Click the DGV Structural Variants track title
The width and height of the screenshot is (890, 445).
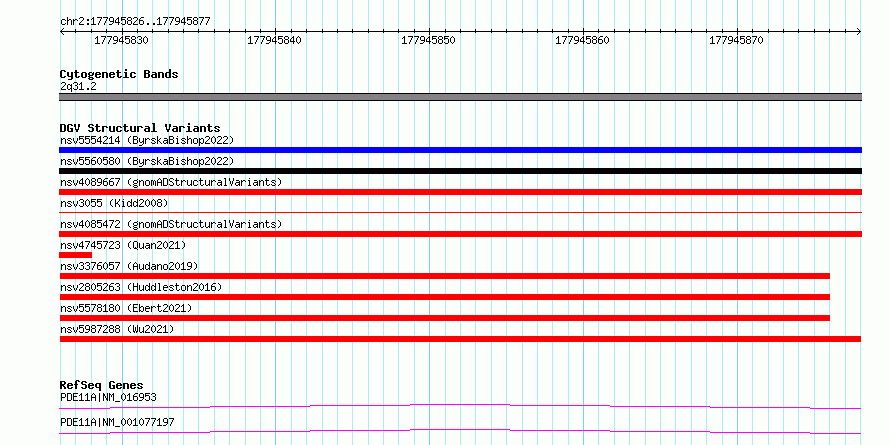click(x=140, y=128)
